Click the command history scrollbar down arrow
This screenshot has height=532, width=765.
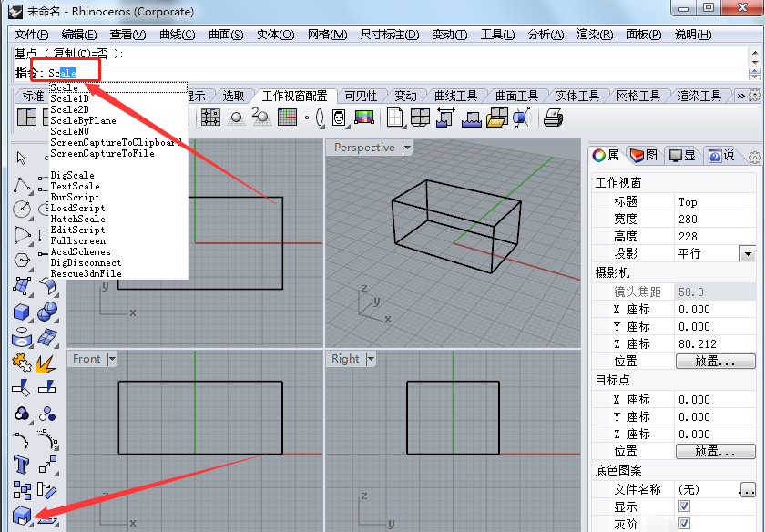[755, 62]
